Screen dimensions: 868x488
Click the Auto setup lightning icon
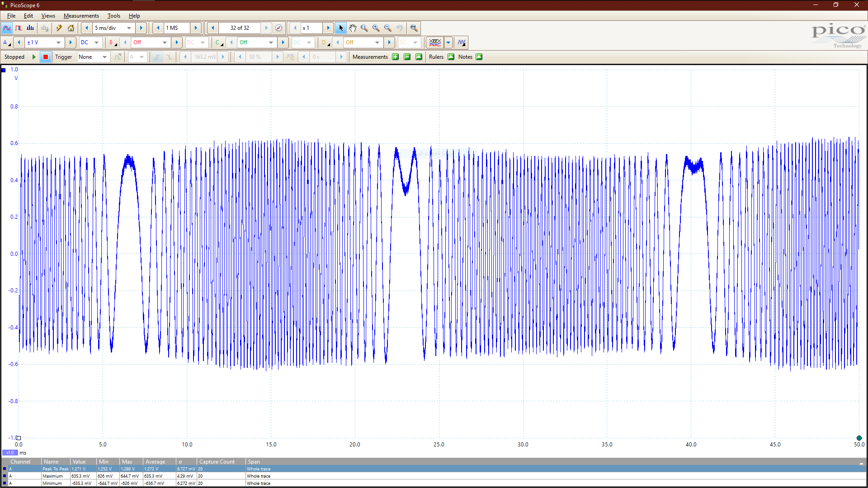[x=59, y=28]
